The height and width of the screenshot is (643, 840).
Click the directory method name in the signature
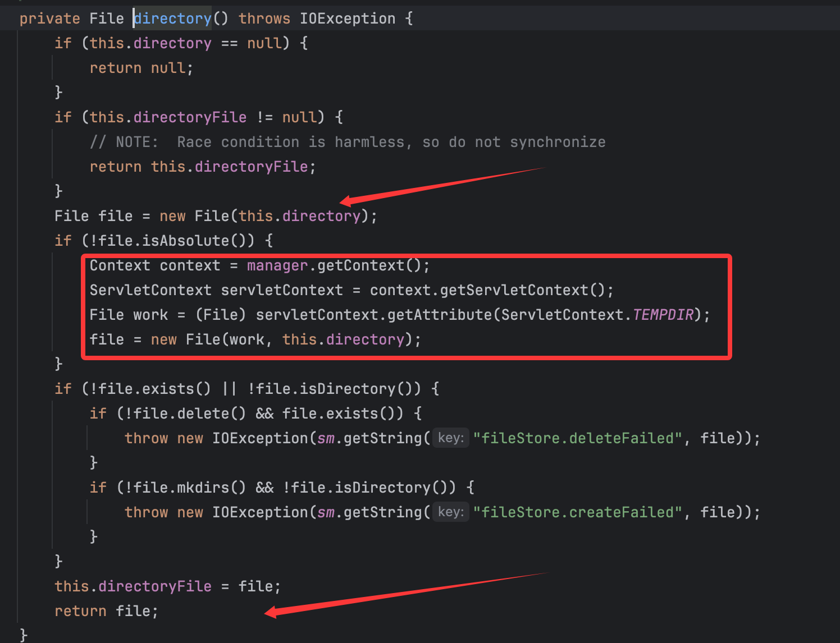(x=173, y=19)
